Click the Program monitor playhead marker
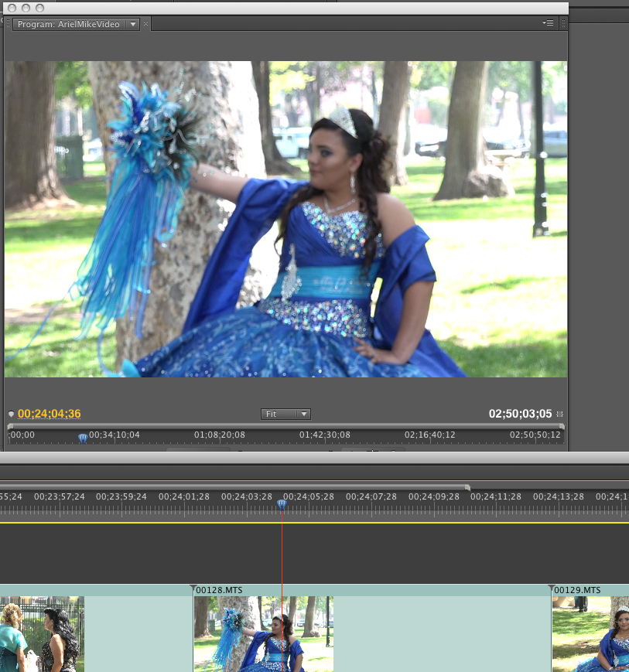The height and width of the screenshot is (672, 629). 83,438
